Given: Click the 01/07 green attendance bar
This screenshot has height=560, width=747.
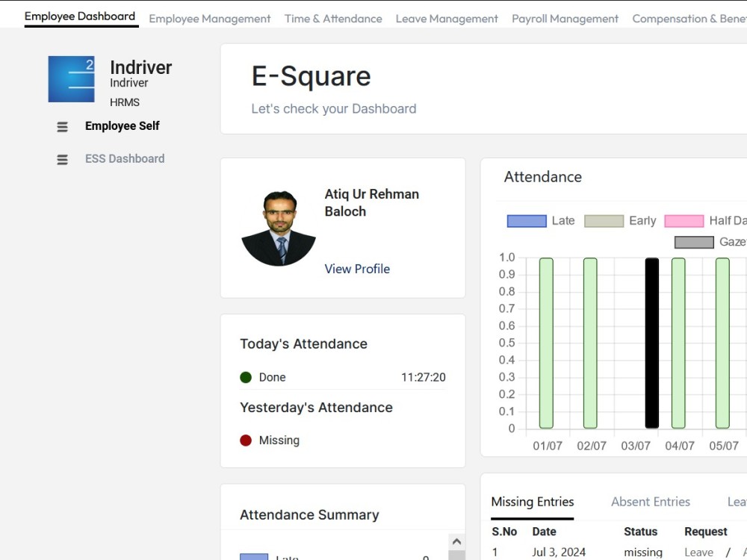Looking at the screenshot, I should (x=547, y=343).
